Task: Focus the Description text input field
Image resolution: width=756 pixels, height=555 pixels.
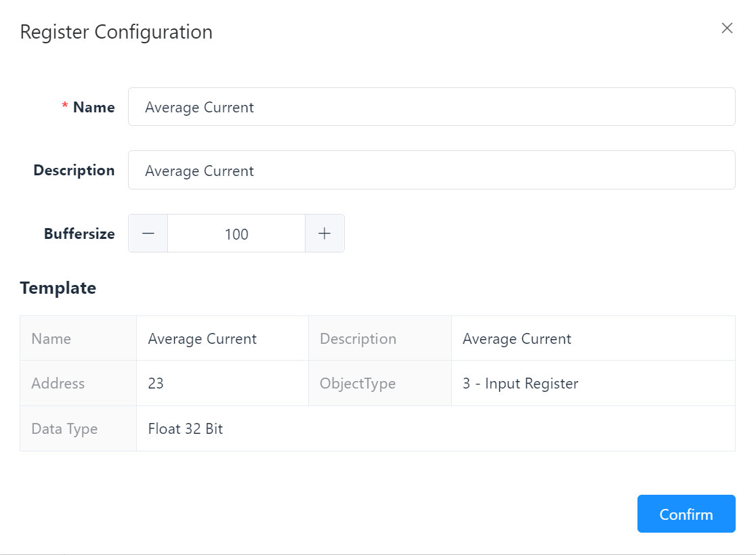Action: tap(431, 170)
